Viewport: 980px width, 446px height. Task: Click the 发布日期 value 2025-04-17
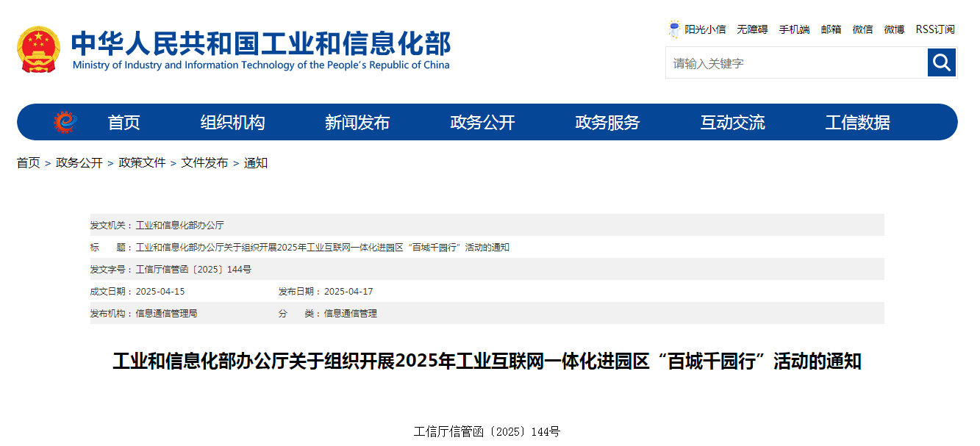point(348,292)
